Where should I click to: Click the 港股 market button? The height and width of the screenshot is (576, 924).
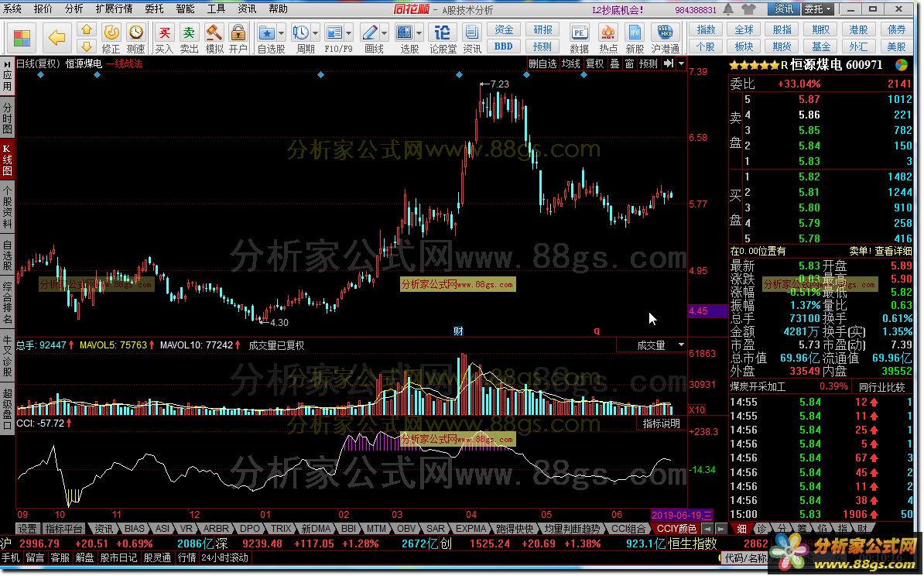coord(858,30)
